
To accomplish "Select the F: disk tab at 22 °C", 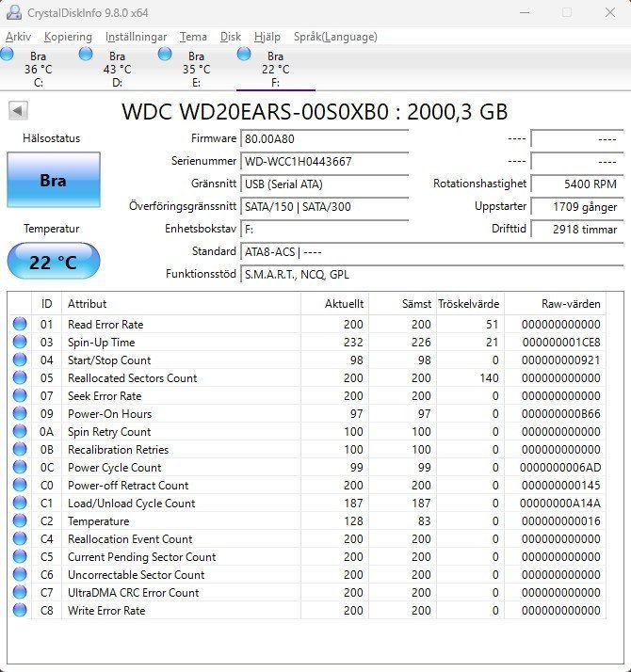I will point(275,69).
